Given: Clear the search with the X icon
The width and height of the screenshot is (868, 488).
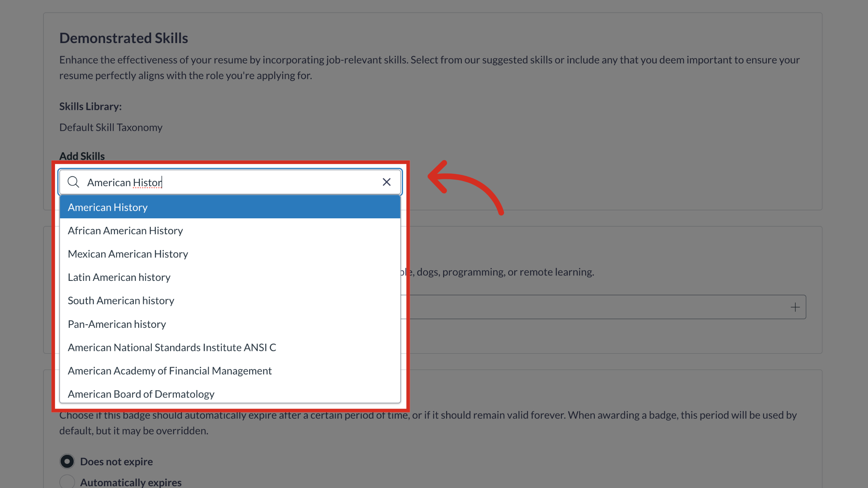Looking at the screenshot, I should point(387,182).
